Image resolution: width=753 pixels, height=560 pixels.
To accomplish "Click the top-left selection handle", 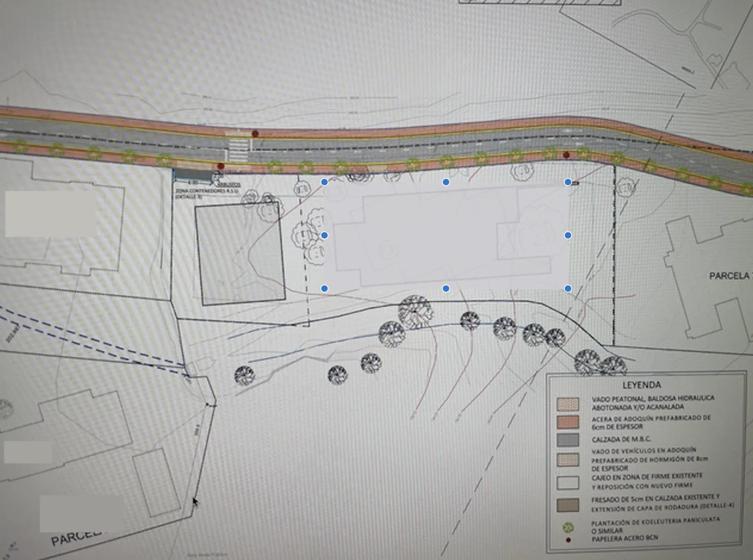I will (x=324, y=182).
